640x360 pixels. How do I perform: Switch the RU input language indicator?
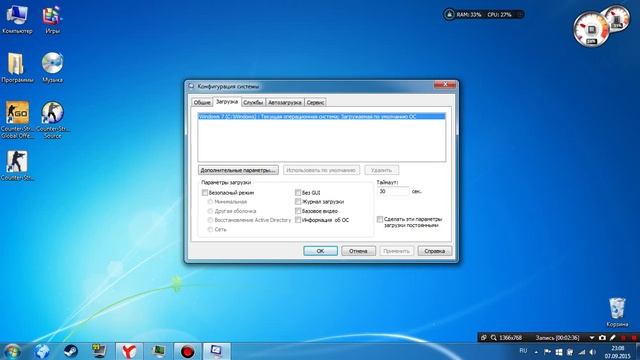[523, 351]
